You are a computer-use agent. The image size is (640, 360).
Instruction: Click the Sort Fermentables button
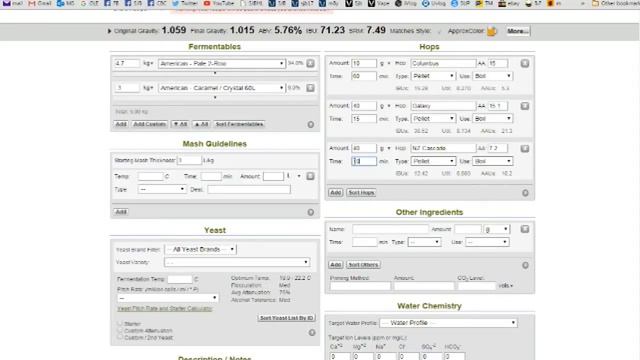click(239, 124)
